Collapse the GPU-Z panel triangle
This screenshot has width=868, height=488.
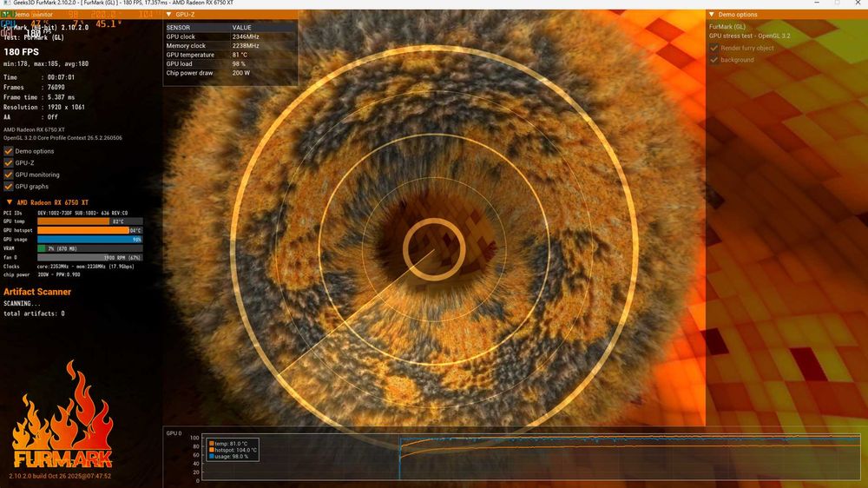click(169, 15)
